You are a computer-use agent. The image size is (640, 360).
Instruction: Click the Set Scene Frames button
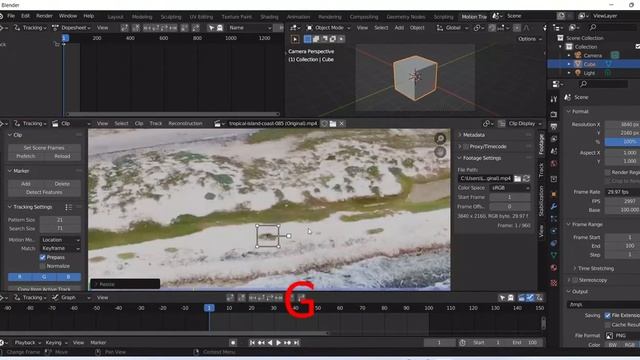44,148
